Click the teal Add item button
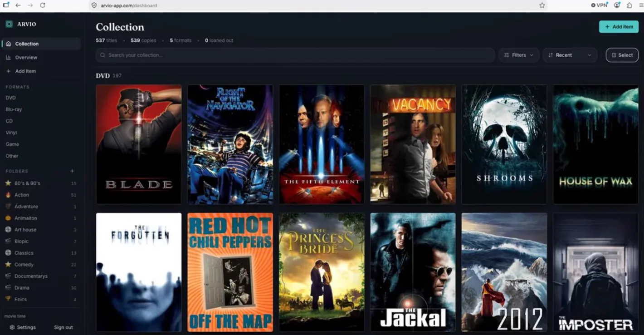The image size is (644, 335). pos(619,27)
